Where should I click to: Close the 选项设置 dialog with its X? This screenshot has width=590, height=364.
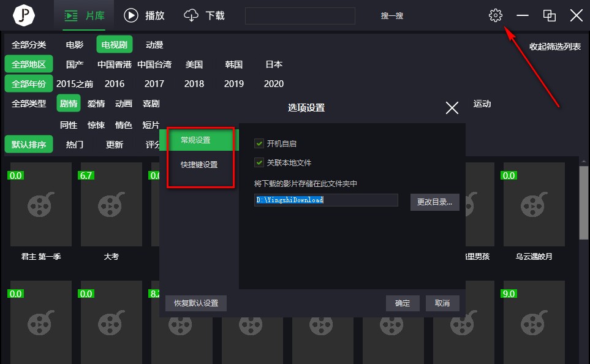tap(452, 107)
